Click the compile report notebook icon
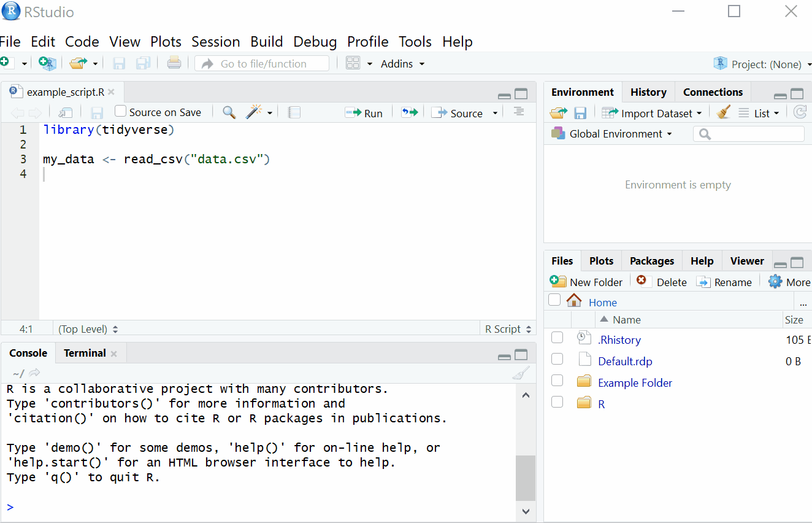The height and width of the screenshot is (523, 812). 294,112
